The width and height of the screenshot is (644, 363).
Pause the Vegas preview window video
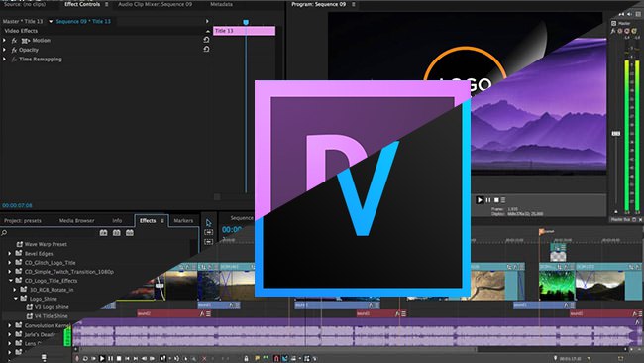click(x=488, y=200)
